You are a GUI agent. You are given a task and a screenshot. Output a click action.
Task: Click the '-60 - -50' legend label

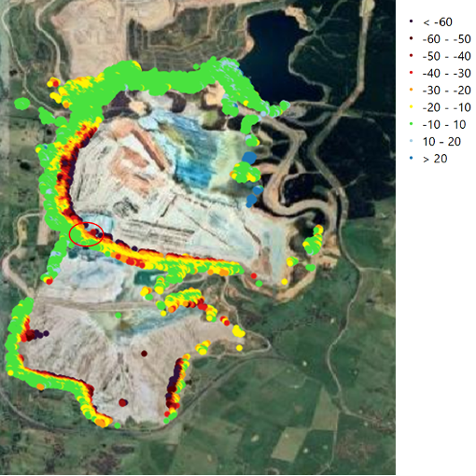tap(446, 39)
